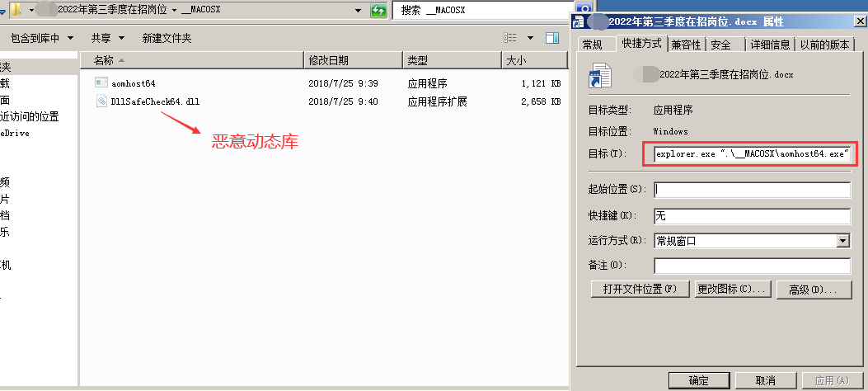Click the 2018/7/25 9:39 date cell
The height and width of the screenshot is (391, 868).
(343, 83)
